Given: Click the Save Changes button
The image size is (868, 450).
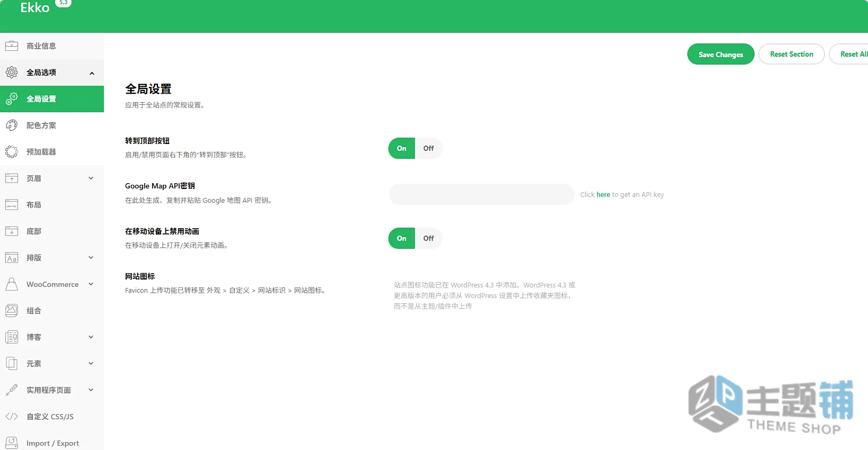Looking at the screenshot, I should (721, 54).
